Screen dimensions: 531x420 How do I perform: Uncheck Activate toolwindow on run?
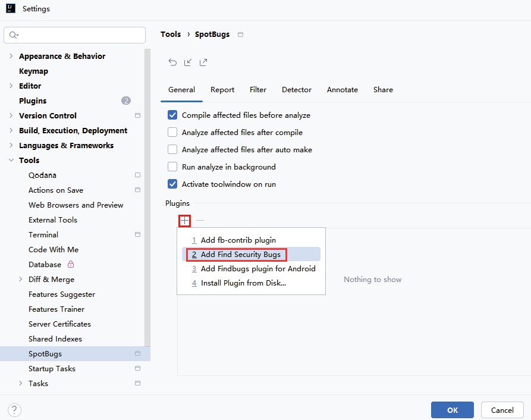point(172,184)
